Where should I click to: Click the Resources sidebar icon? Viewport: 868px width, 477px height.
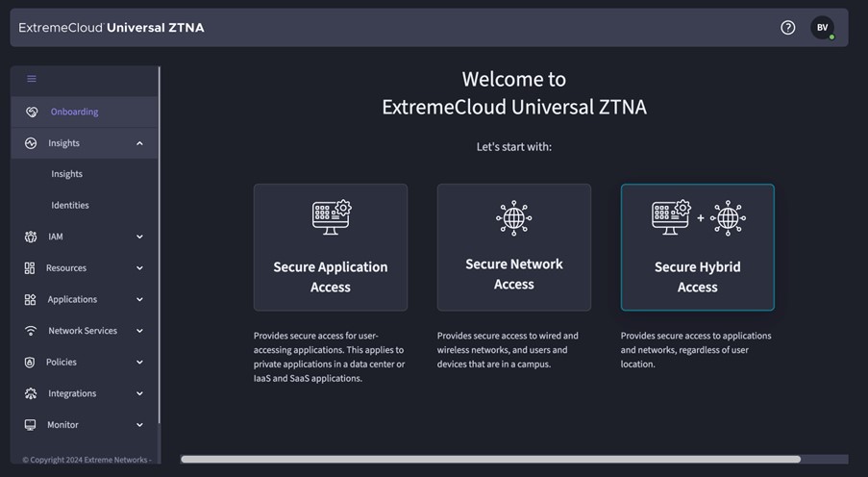(30, 268)
